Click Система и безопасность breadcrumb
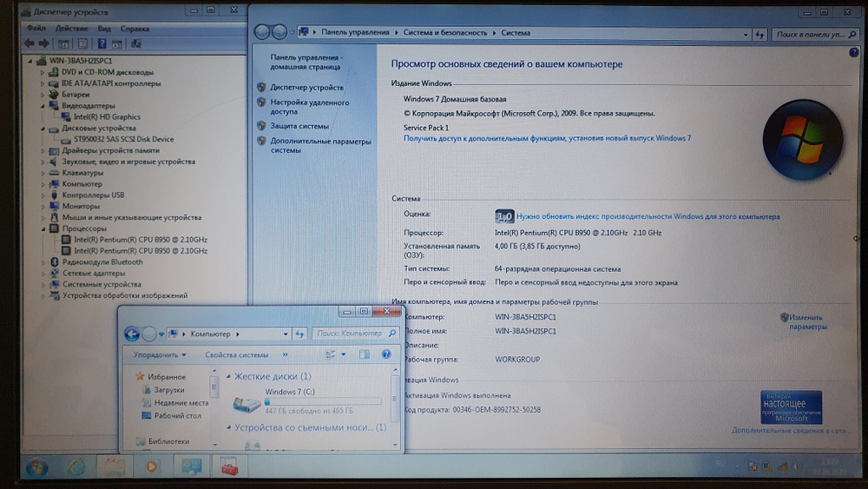 click(445, 32)
